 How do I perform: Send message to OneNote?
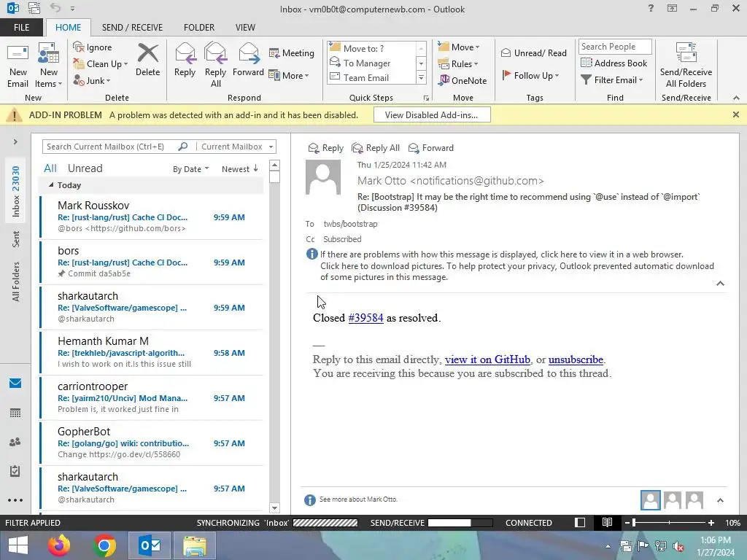(x=462, y=80)
